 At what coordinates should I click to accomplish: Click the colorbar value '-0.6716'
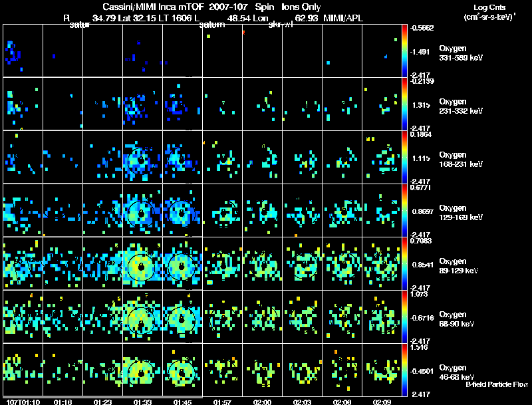pos(422,318)
